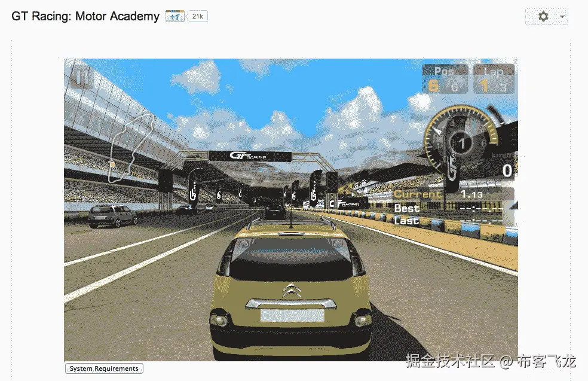Click the GT Racing overhead gantry banner
This screenshot has width=588, height=381.
[x=250, y=156]
